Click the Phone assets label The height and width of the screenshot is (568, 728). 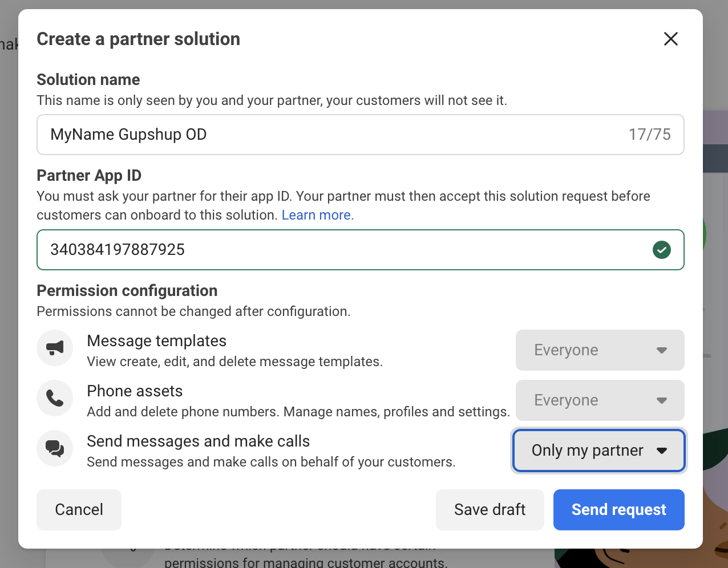(135, 391)
